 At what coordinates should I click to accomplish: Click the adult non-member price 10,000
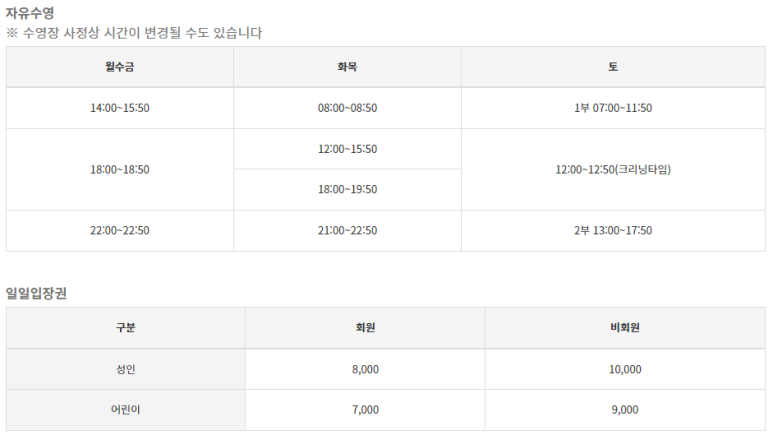click(625, 369)
